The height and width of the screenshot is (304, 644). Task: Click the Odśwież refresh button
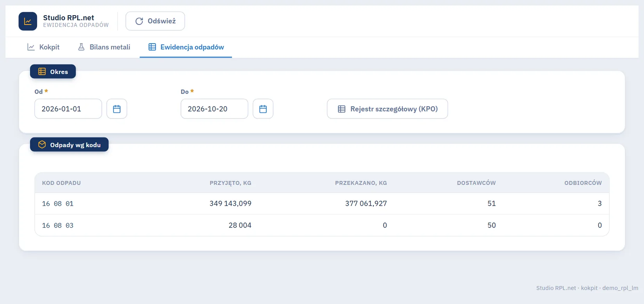point(155,21)
